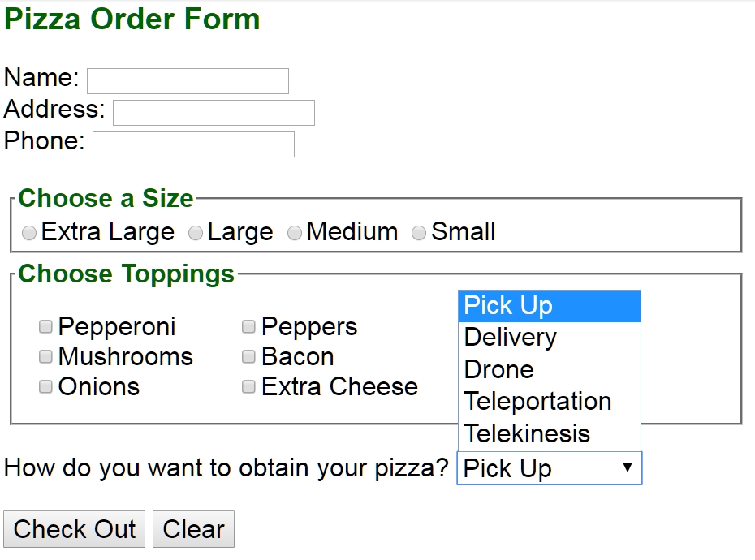Viewport: 755px width, 560px height.
Task: Click the pizza obtain method dropdown arrow
Action: pyautogui.click(x=627, y=467)
